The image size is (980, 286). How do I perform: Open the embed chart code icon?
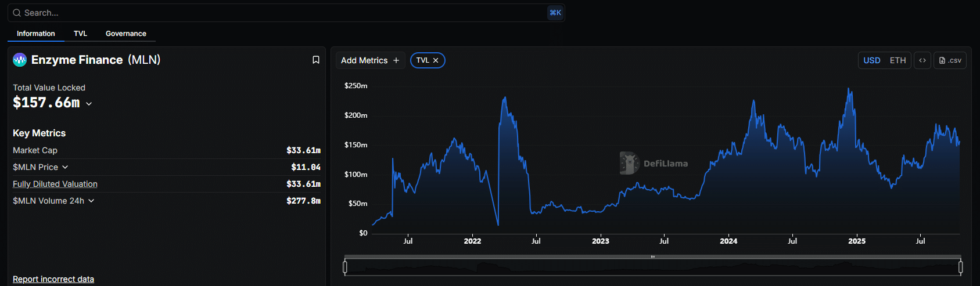click(x=922, y=60)
